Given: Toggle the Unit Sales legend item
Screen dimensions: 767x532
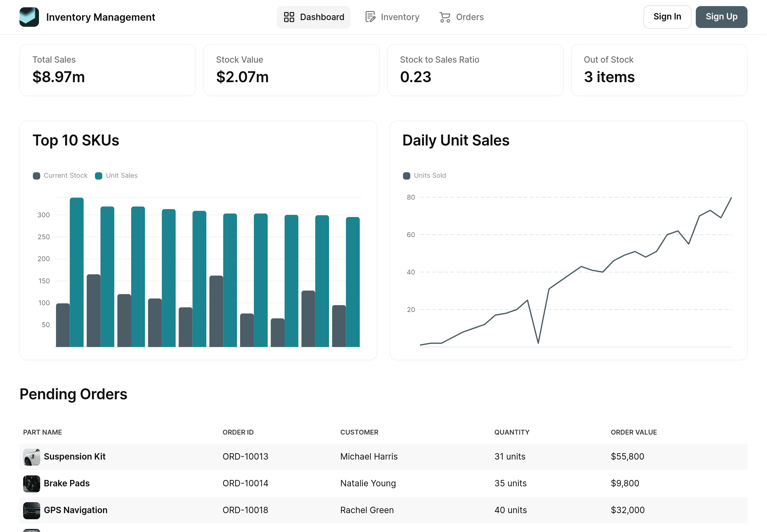Looking at the screenshot, I should click(116, 175).
